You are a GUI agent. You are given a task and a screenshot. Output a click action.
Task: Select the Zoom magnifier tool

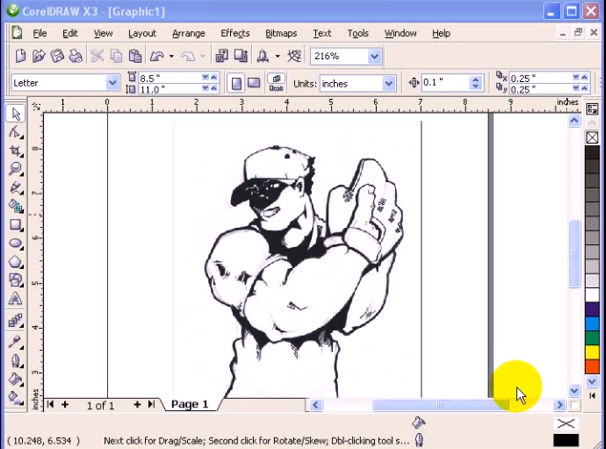point(16,168)
